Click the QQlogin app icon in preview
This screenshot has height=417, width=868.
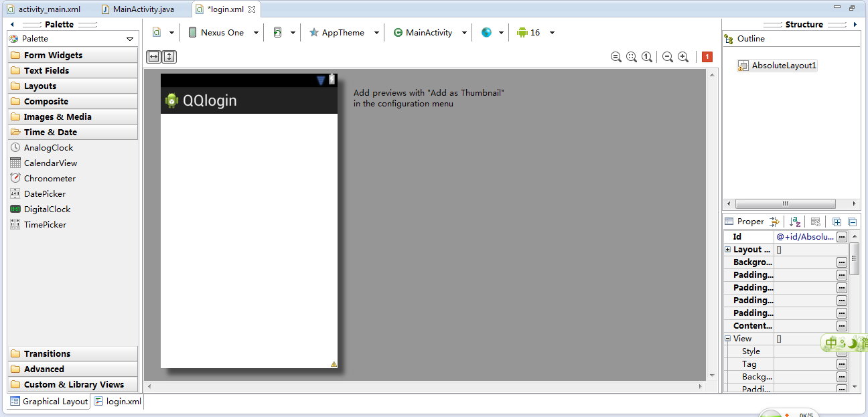[x=172, y=100]
